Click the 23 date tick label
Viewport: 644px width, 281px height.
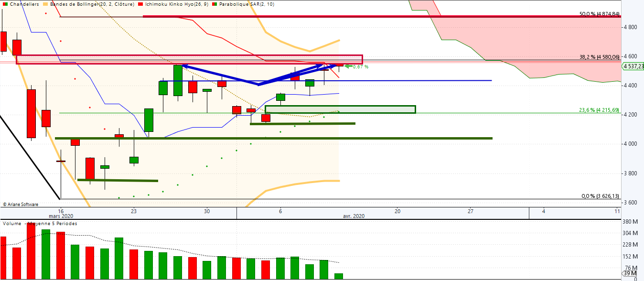(x=134, y=211)
